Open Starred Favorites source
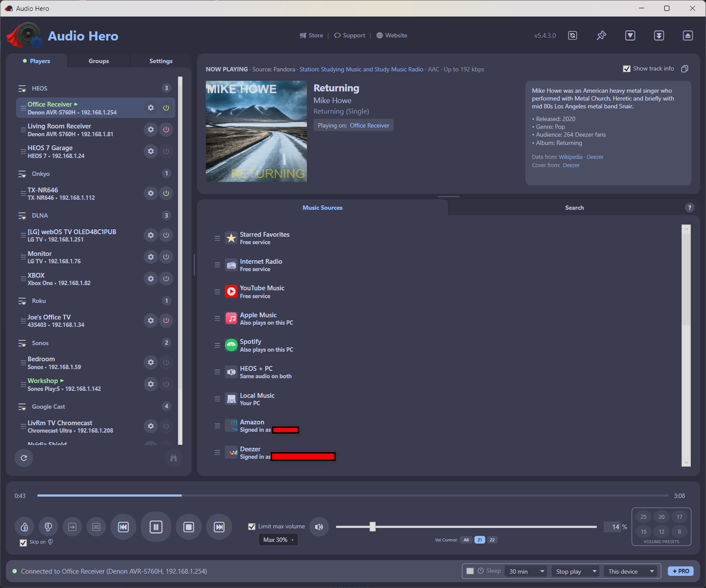The width and height of the screenshot is (706, 588). 265,238
